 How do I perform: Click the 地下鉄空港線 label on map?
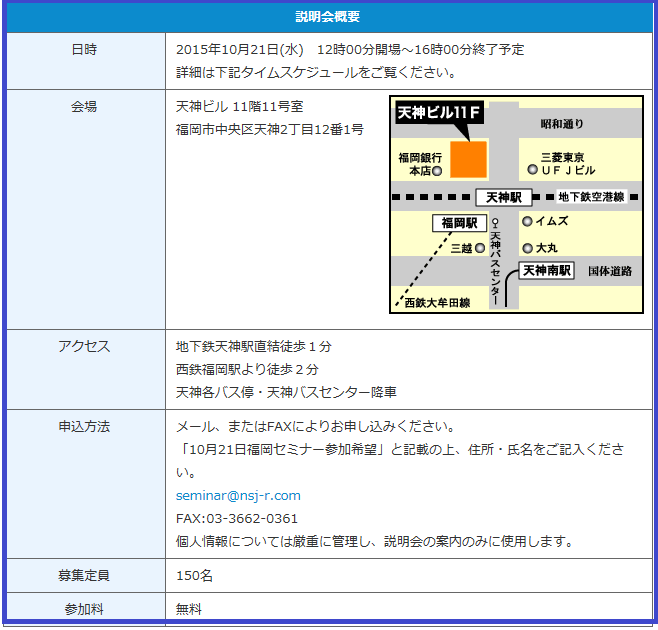point(591,197)
